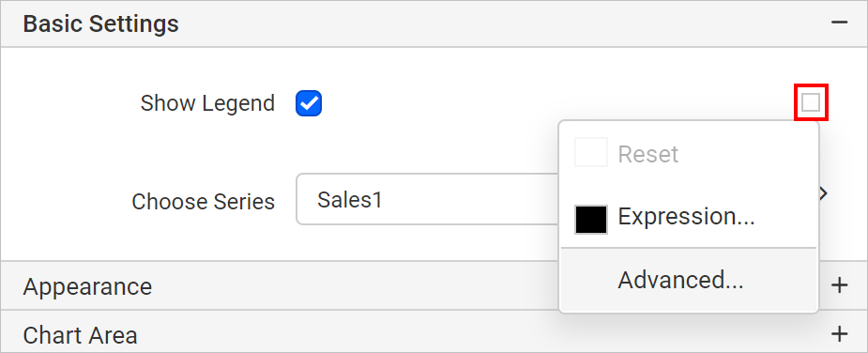Screen dimensions: 868x353
Task: Click the plus icon on Appearance row
Action: click(839, 285)
